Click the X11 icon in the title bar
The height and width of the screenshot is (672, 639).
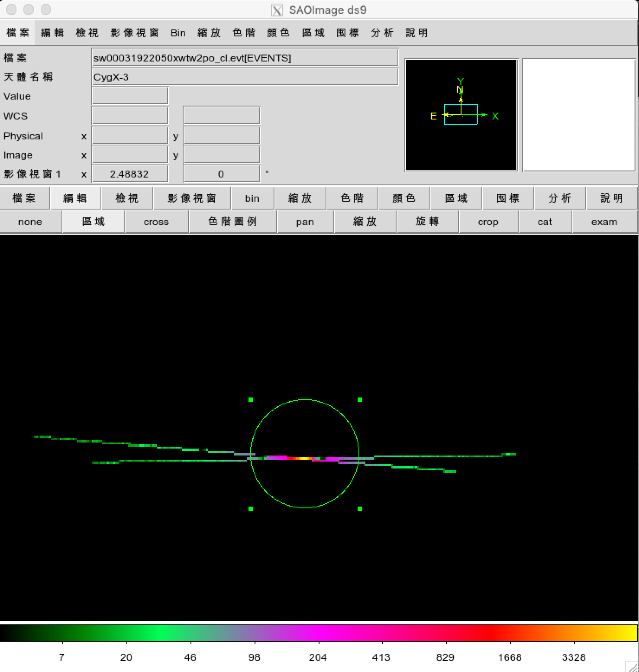point(277,10)
